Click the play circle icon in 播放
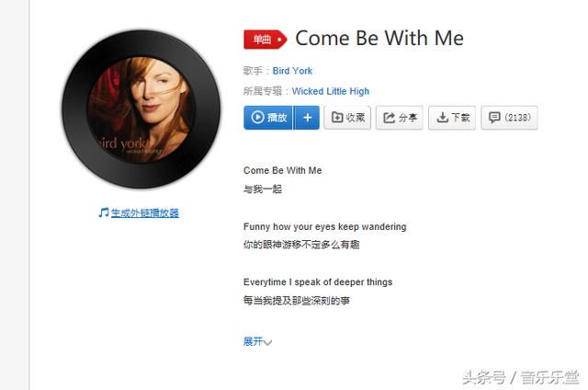 257,118
